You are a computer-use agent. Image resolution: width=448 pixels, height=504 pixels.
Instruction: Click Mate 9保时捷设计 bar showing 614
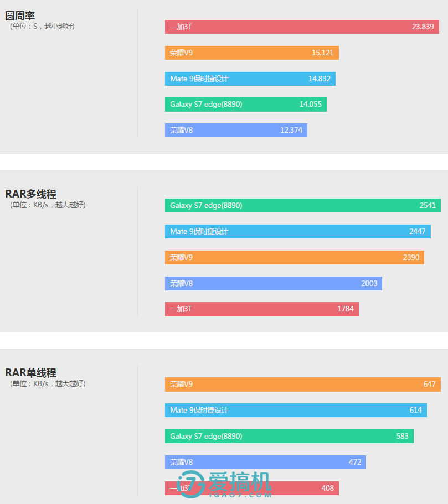coord(296,410)
